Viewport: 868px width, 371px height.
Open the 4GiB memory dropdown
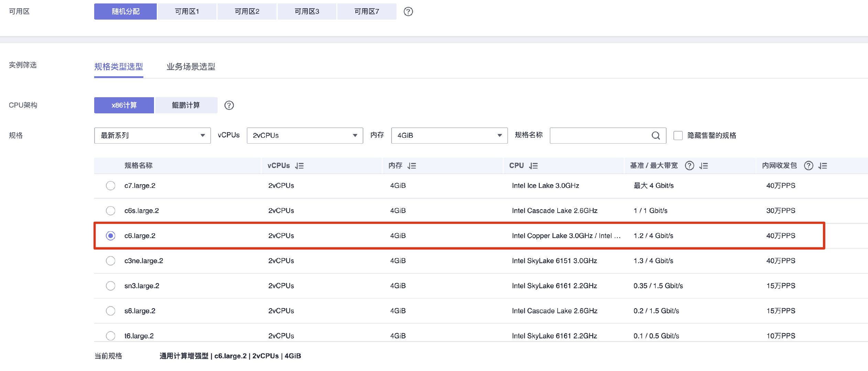pyautogui.click(x=449, y=136)
